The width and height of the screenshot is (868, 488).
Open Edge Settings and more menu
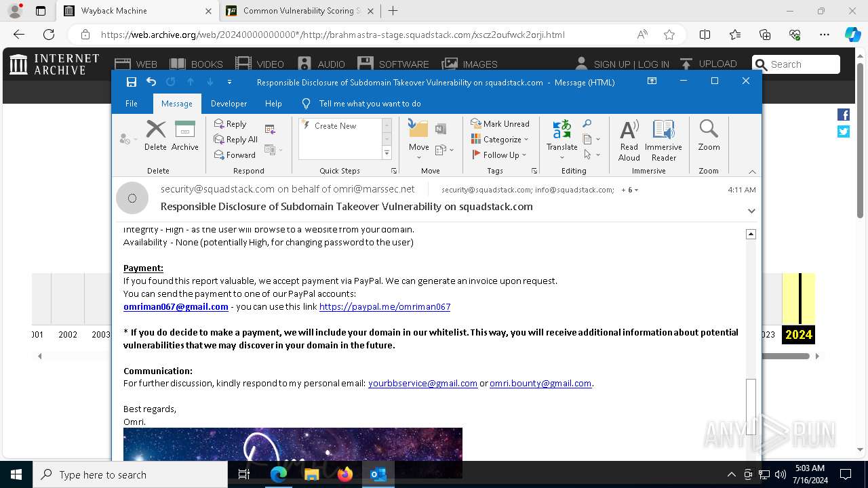(x=825, y=35)
